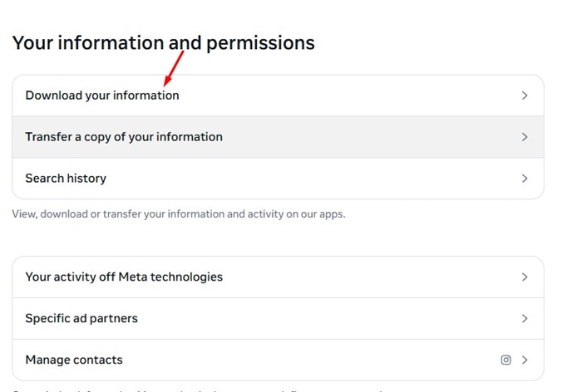Click 'Your information' at the heading's start
The height and width of the screenshot is (392, 582).
(88, 42)
